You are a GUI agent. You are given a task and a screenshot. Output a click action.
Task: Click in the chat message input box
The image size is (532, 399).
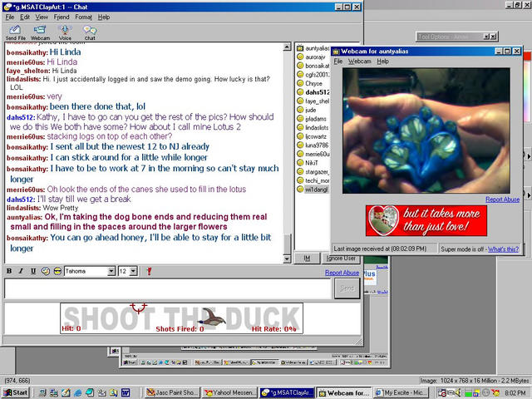(x=168, y=288)
